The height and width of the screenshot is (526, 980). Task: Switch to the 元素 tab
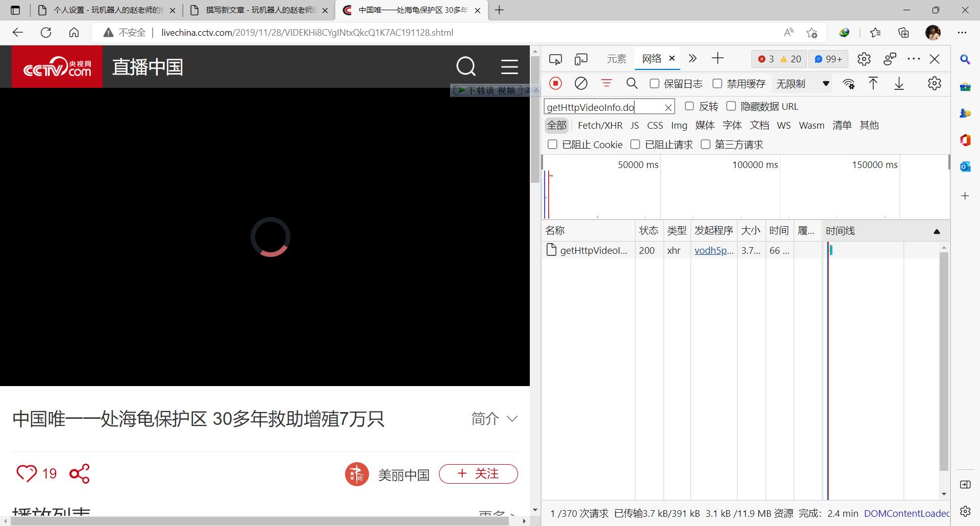(x=616, y=59)
